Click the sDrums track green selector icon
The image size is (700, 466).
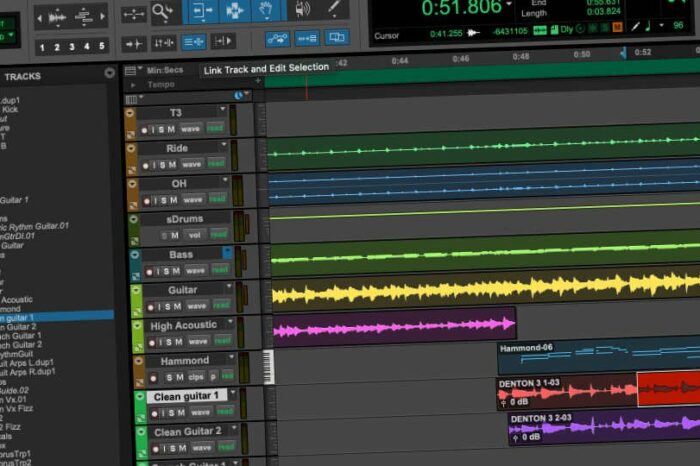[x=133, y=219]
